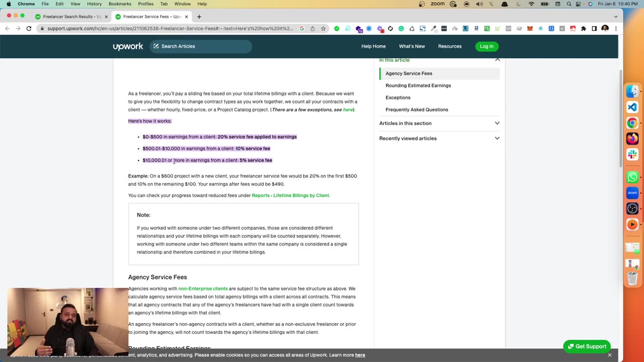Open the Extensions puzzle icon
Image resolution: width=644 pixels, height=362 pixels.
[x=584, y=29]
